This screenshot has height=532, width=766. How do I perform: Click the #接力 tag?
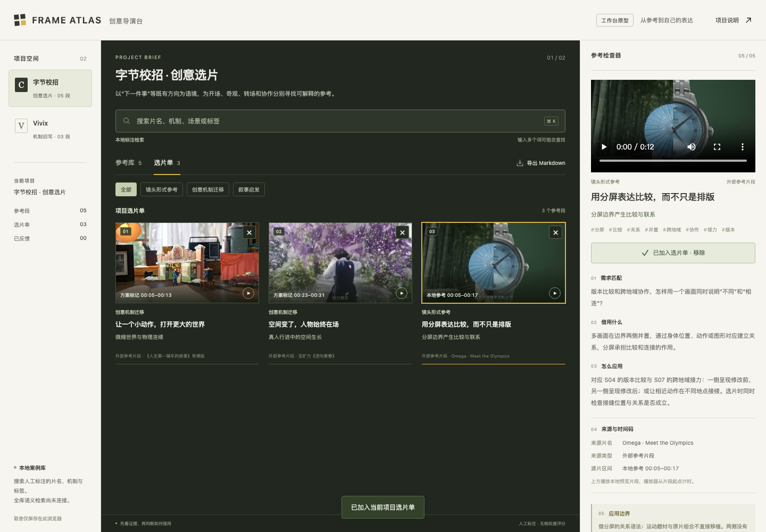tap(710, 230)
